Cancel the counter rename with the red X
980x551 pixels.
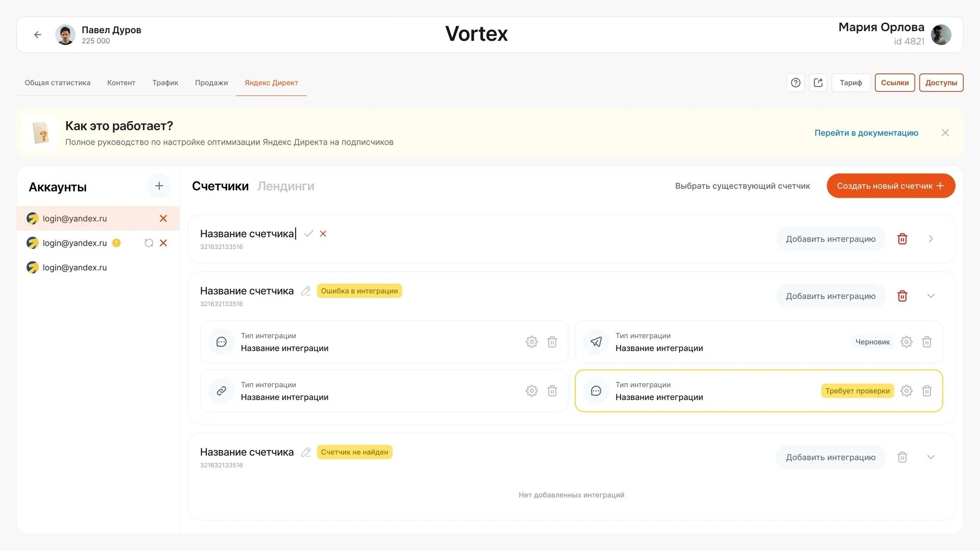(x=323, y=234)
